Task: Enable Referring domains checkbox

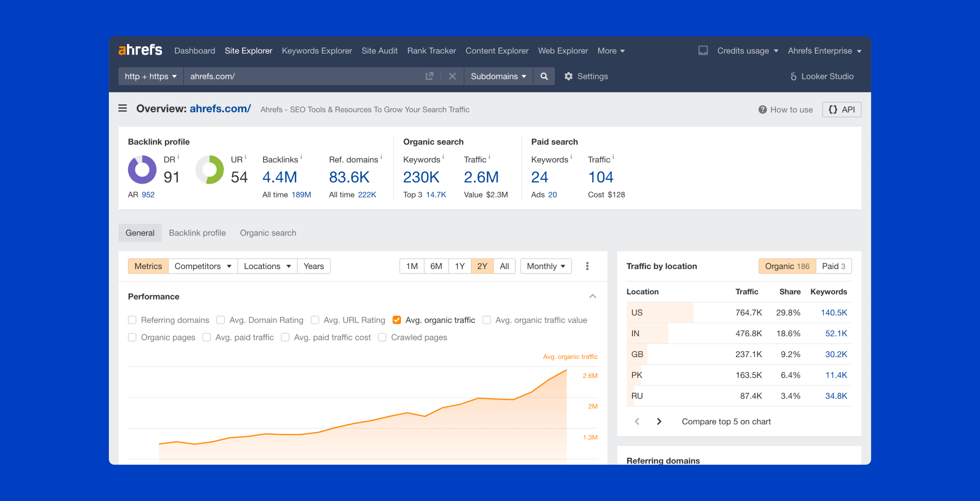Action: pos(132,320)
